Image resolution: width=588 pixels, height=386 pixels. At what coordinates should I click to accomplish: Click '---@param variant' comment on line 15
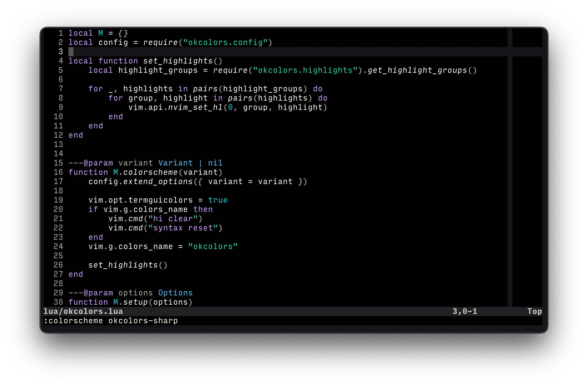coord(111,163)
